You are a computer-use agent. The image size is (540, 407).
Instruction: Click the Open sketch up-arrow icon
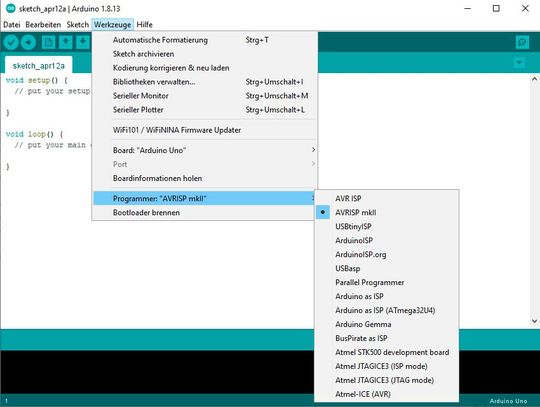[65, 42]
